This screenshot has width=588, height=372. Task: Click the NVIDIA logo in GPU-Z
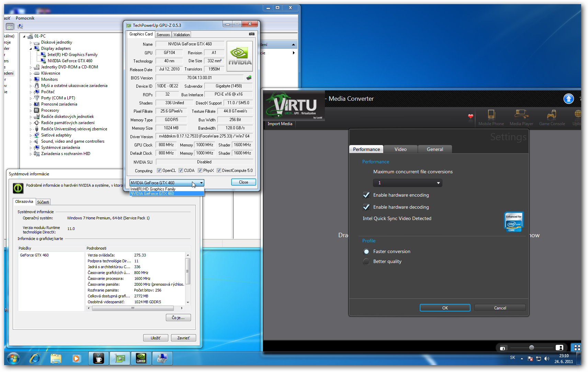[x=240, y=56]
